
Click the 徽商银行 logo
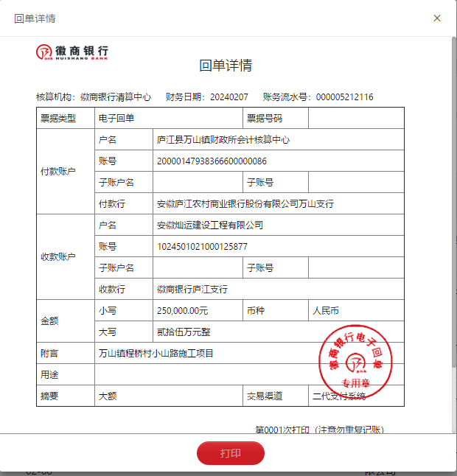tap(72, 52)
